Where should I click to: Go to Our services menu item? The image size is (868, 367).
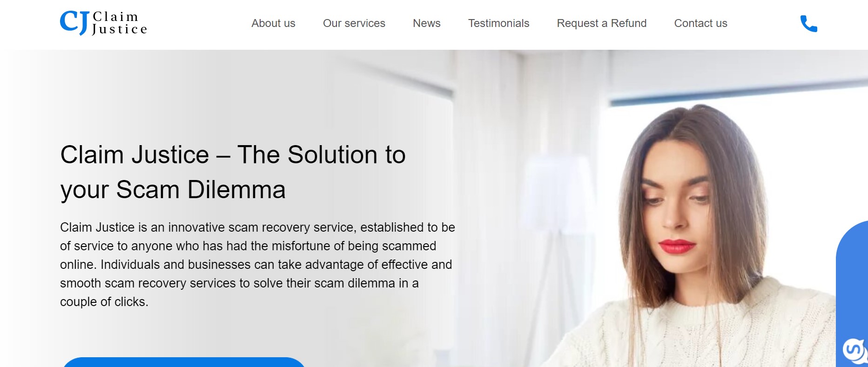tap(354, 23)
